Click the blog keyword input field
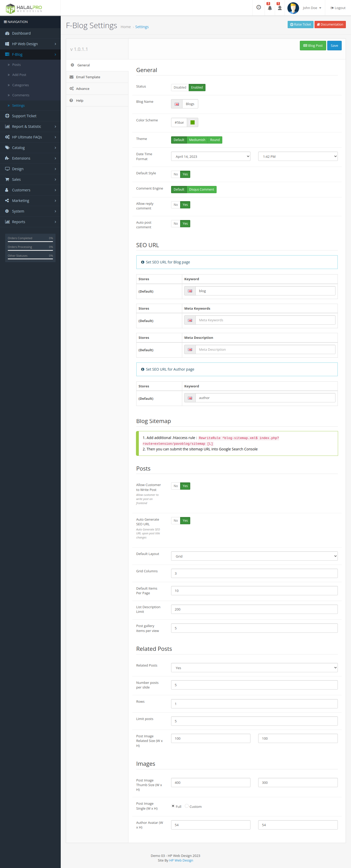Viewport: 351px width, 868px height. [265, 291]
